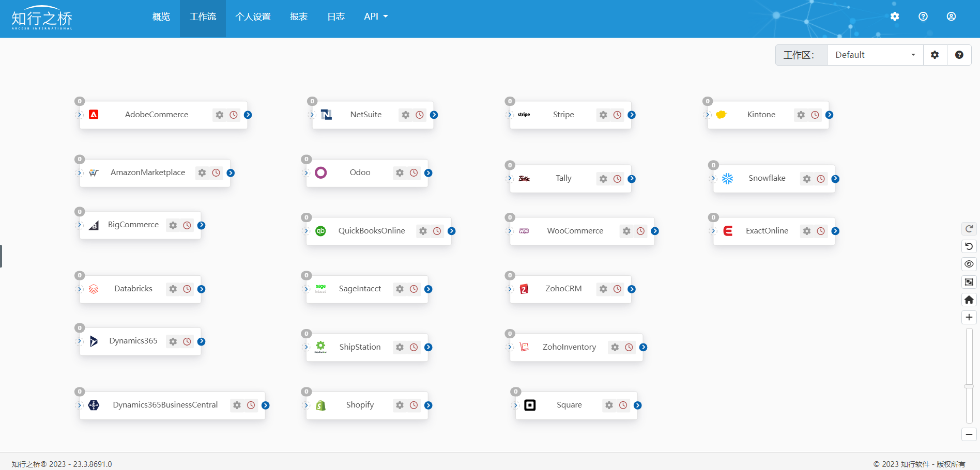Open Tally connector settings gear

[603, 179]
